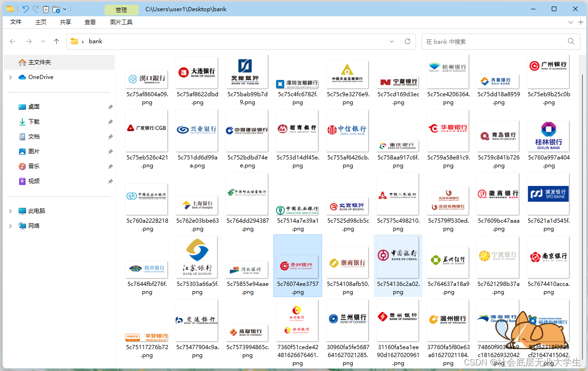Select the 广州银行 logo thumbnail
The width and height of the screenshot is (588, 371).
[548, 72]
